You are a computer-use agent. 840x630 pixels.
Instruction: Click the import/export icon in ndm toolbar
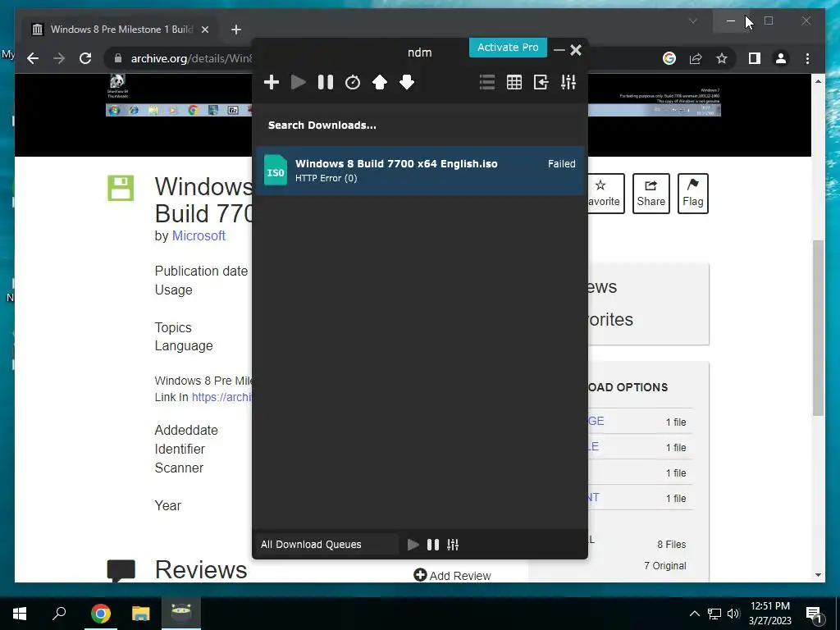[x=541, y=82]
